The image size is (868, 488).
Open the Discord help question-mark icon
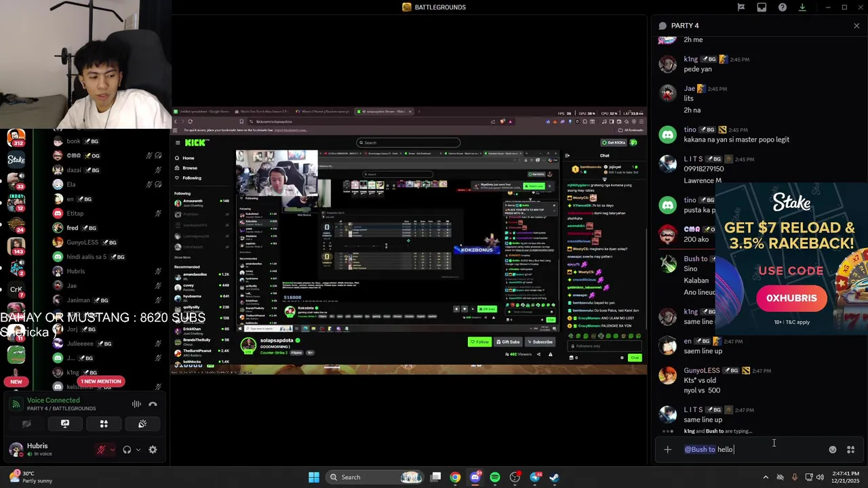tap(783, 7)
